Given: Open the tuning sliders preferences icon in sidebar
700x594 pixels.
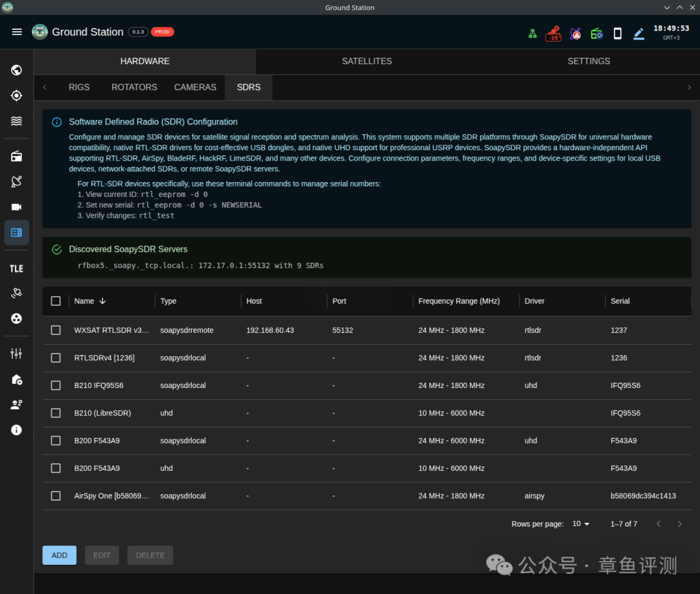Looking at the screenshot, I should (x=16, y=354).
